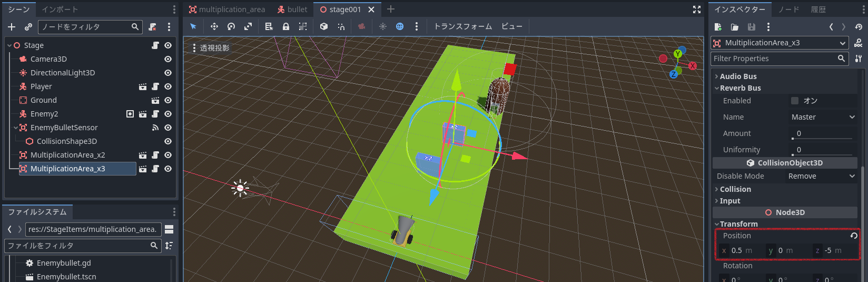Click the camera override icon

tap(362, 26)
